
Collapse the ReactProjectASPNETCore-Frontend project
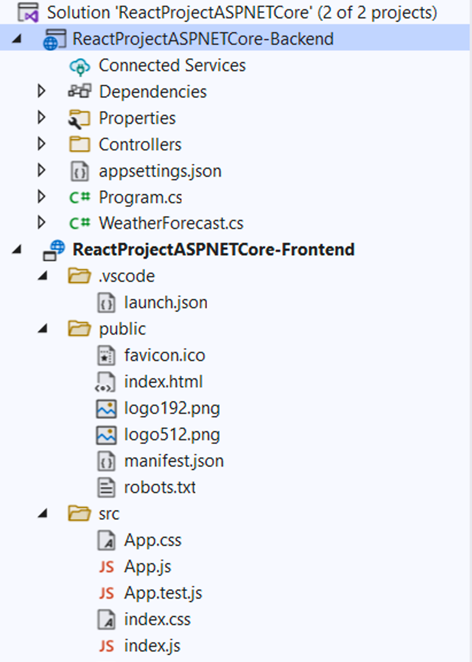click(17, 250)
